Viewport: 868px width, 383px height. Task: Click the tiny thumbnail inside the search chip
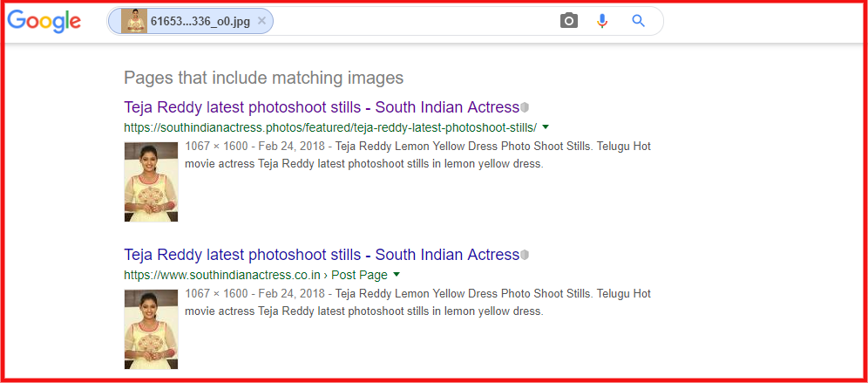(134, 21)
